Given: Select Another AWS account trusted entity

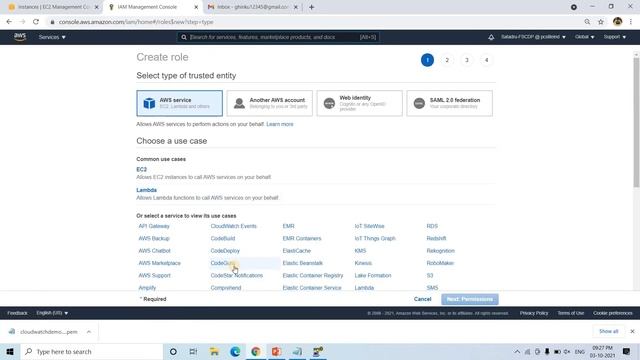Looking at the screenshot, I should [x=270, y=103].
